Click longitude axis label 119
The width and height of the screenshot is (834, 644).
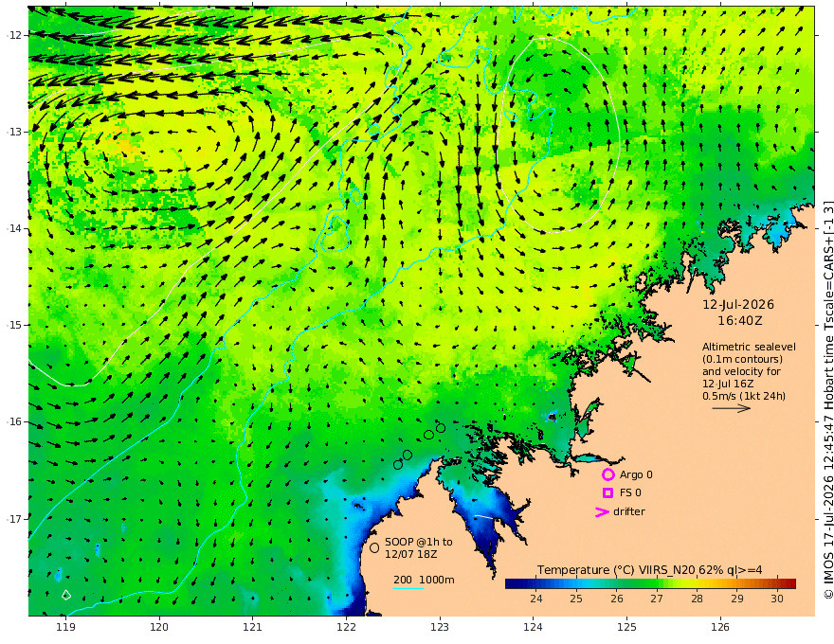pyautogui.click(x=66, y=627)
